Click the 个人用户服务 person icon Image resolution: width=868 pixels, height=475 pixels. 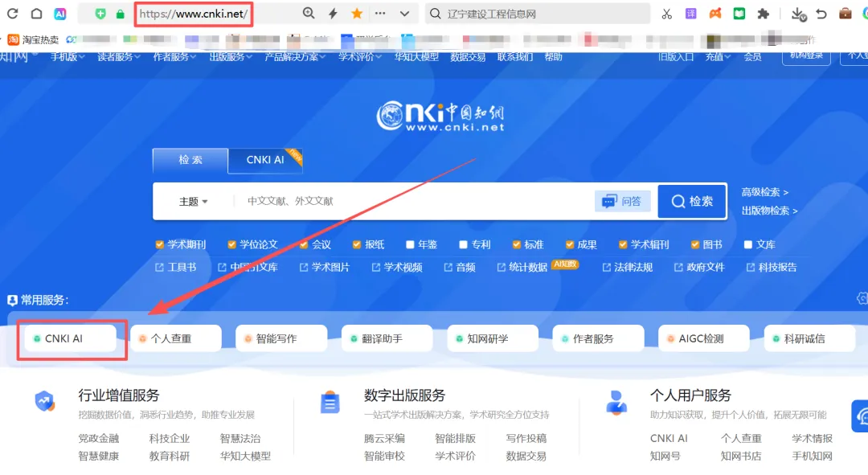pos(616,402)
